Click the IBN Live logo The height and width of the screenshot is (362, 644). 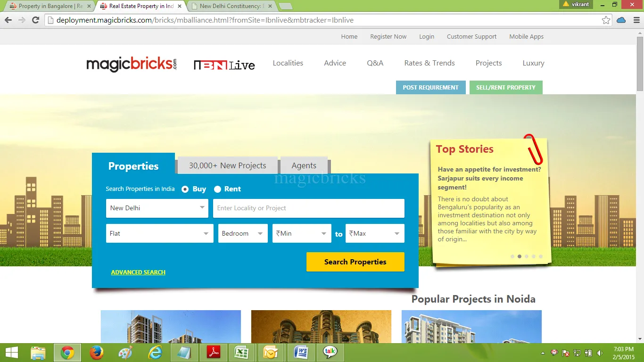(x=224, y=65)
